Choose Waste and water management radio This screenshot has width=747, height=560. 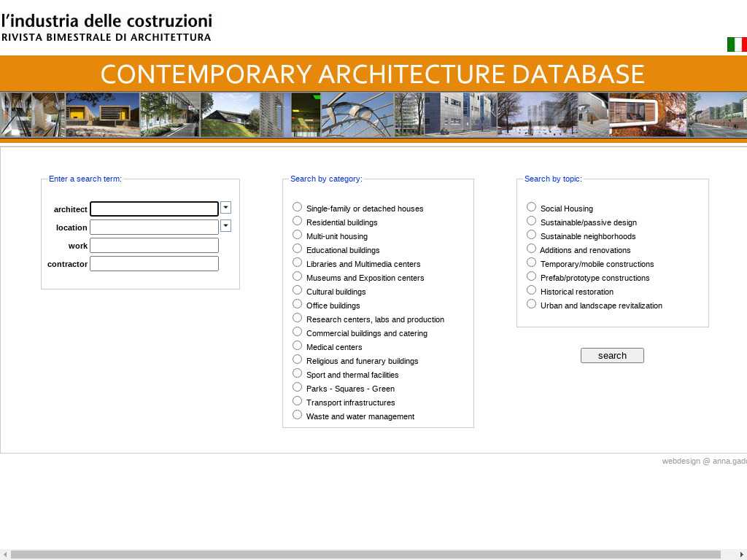(x=297, y=415)
